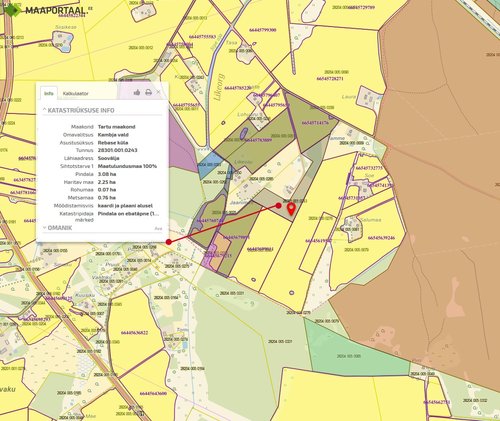Click the Ava link beside OMANIK
Viewport: 500px width, 421px height.
coord(158,228)
